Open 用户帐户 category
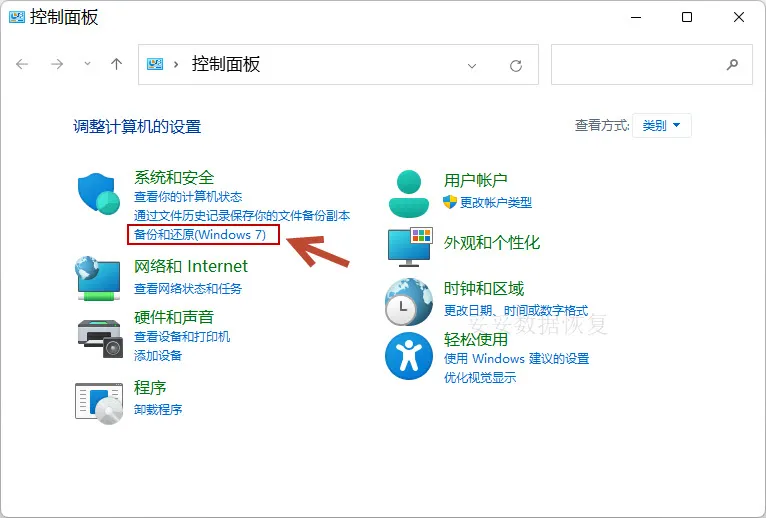 475,180
